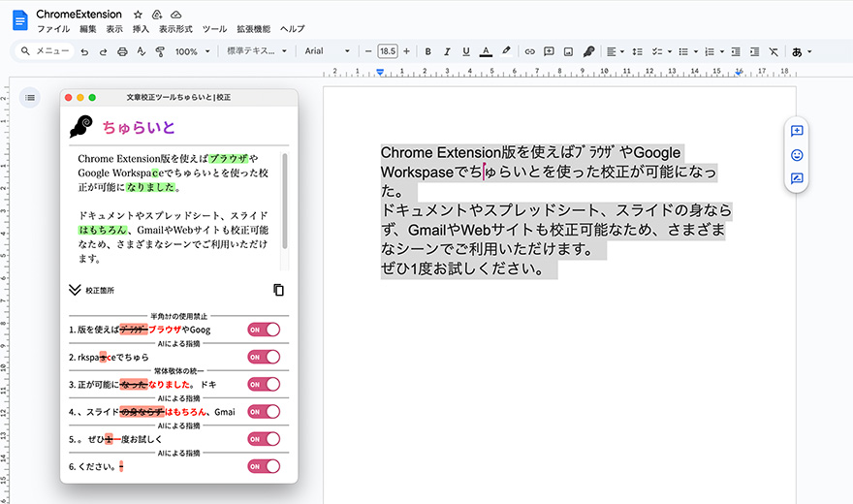
Task: Open text color picker
Action: (486, 51)
